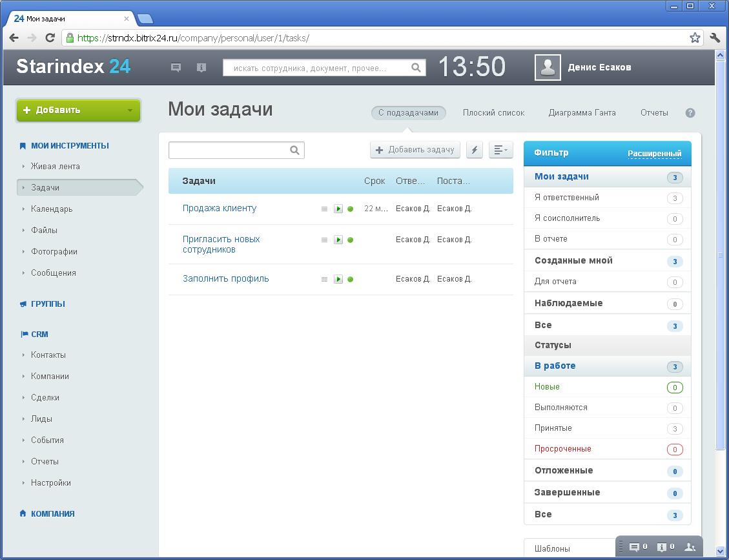Open the messages chat icon in header
The height and width of the screenshot is (560, 729).
point(176,67)
